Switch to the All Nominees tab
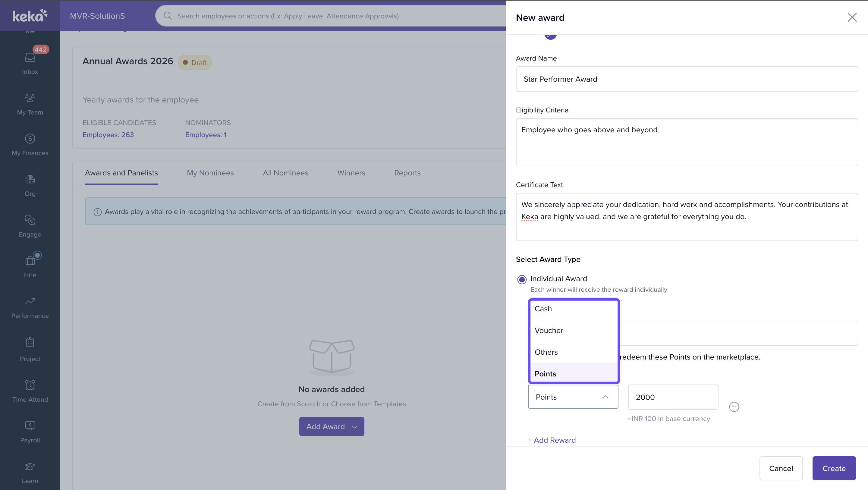868x490 pixels. [285, 173]
